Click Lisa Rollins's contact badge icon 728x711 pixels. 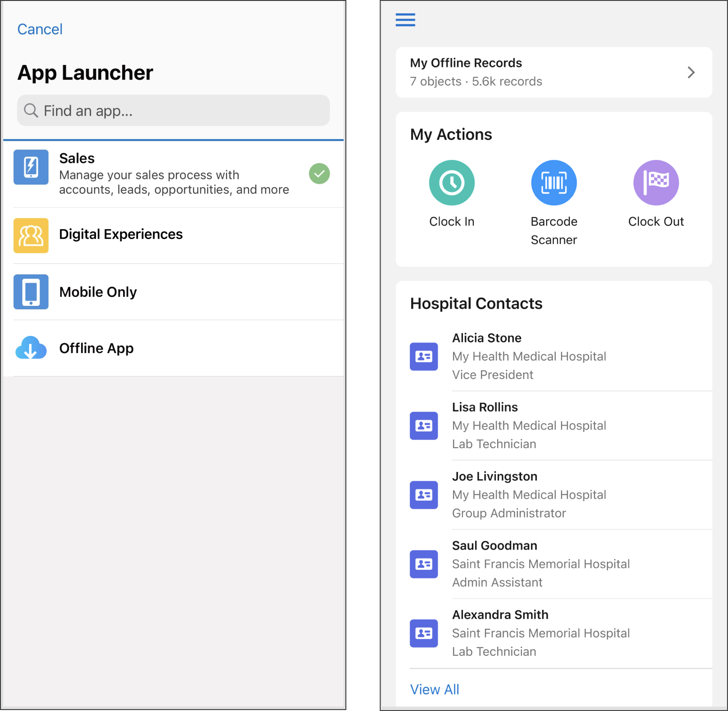click(x=424, y=426)
